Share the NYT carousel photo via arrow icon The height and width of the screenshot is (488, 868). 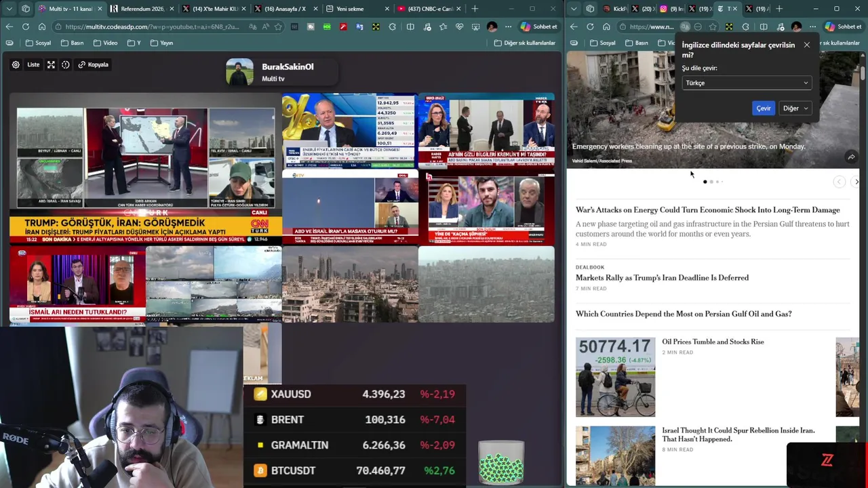(x=851, y=157)
